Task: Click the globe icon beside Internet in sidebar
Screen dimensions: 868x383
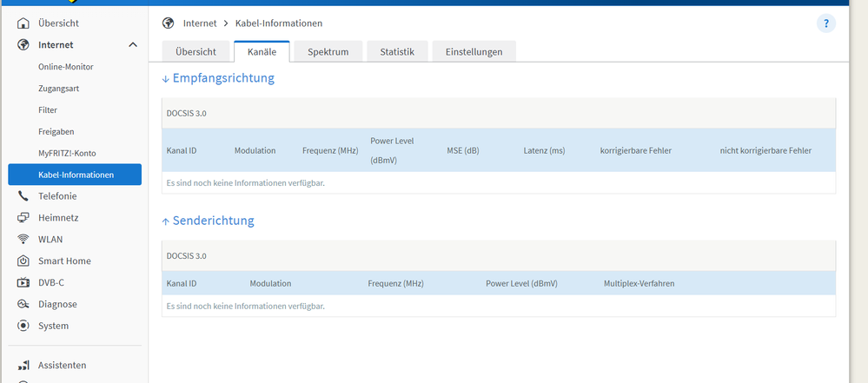Action: coord(23,45)
